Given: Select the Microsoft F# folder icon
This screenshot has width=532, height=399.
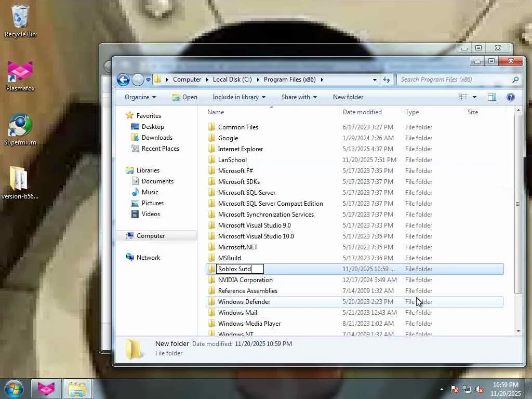Looking at the screenshot, I should pos(212,170).
